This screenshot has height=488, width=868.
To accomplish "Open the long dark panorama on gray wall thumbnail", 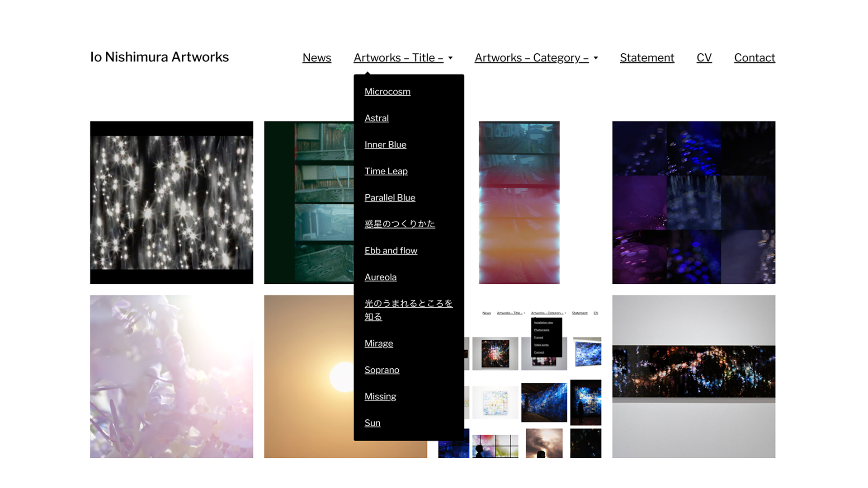I will 693,376.
